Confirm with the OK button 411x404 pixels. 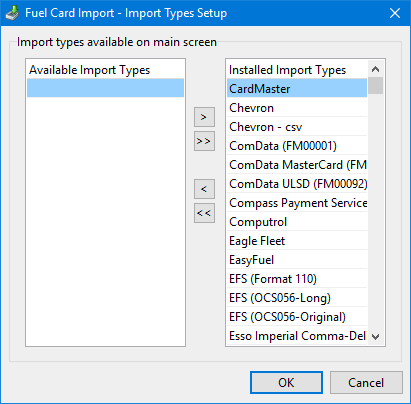[x=286, y=383]
